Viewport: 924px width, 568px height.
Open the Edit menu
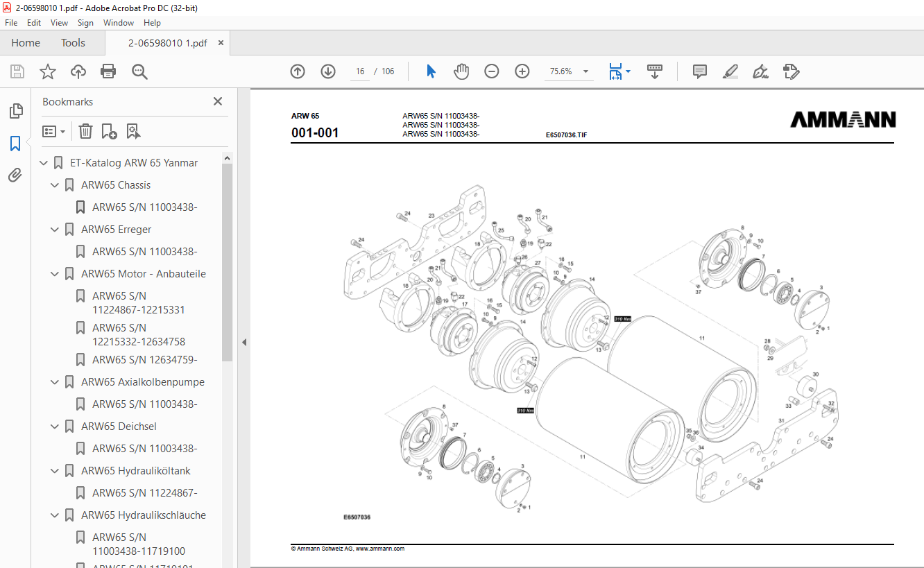point(34,23)
